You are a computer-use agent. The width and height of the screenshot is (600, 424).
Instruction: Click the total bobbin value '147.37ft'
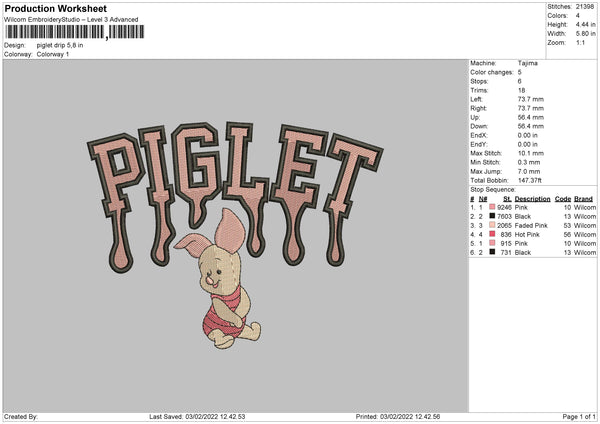coord(530,180)
